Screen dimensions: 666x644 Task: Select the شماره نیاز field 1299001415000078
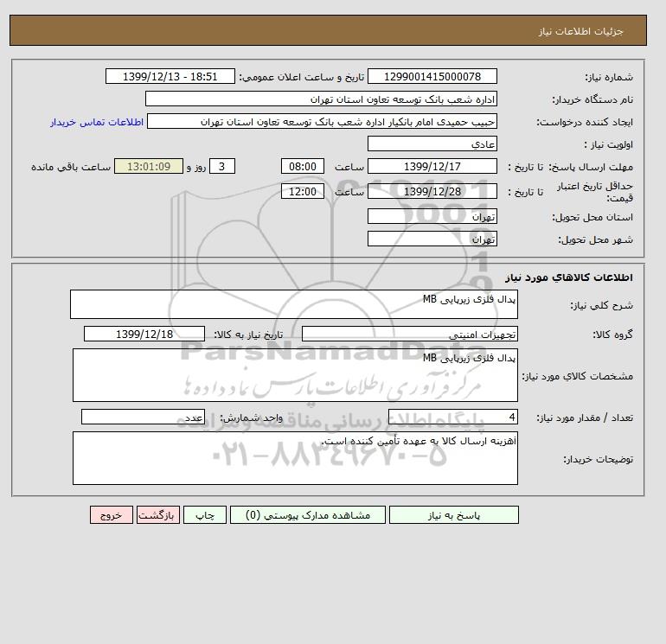tap(432, 76)
